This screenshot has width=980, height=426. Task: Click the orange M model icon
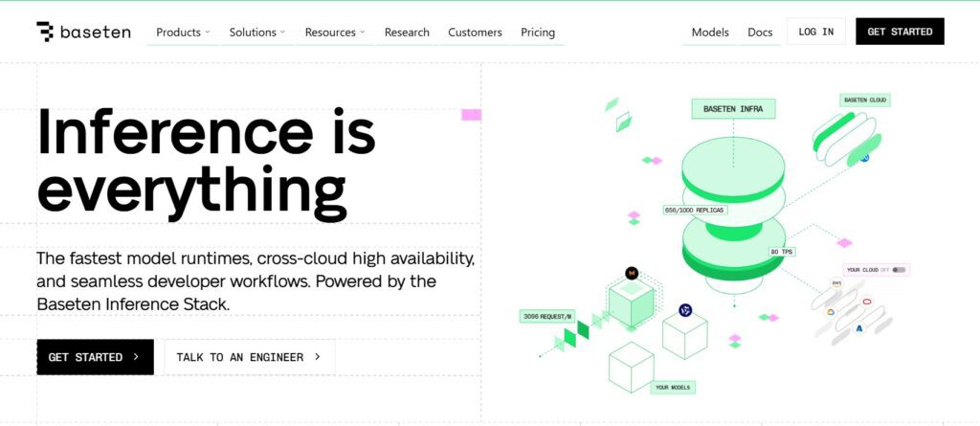click(632, 274)
